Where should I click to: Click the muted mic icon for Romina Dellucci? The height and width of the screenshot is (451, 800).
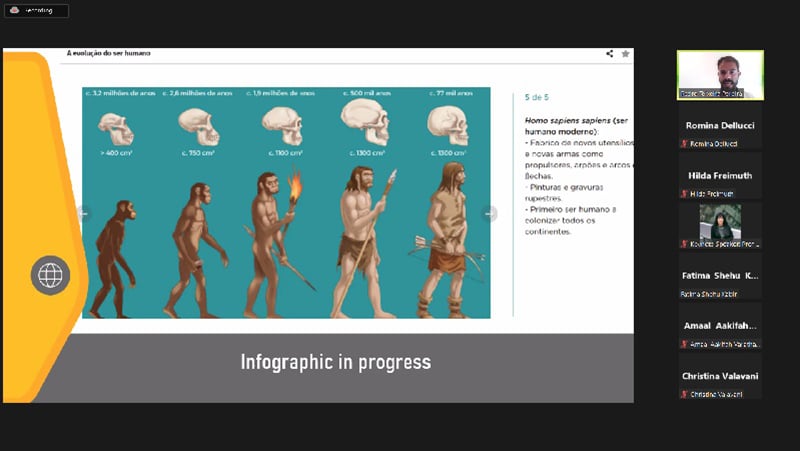(x=684, y=144)
